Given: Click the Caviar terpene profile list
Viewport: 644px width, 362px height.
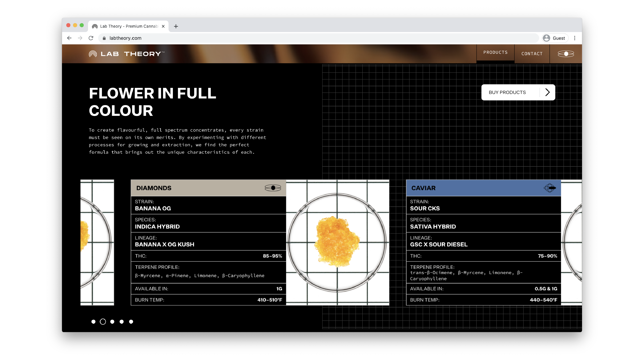Looking at the screenshot, I should pos(466,276).
